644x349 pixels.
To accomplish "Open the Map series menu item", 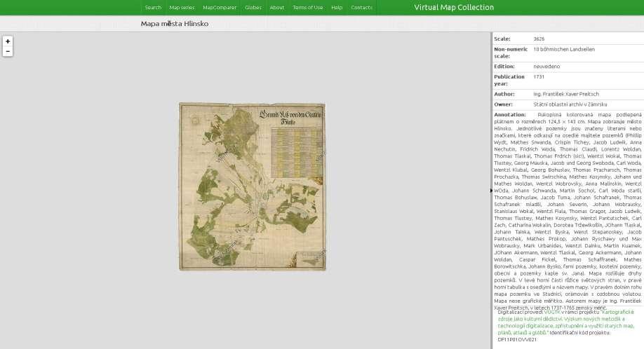I will click(x=182, y=8).
